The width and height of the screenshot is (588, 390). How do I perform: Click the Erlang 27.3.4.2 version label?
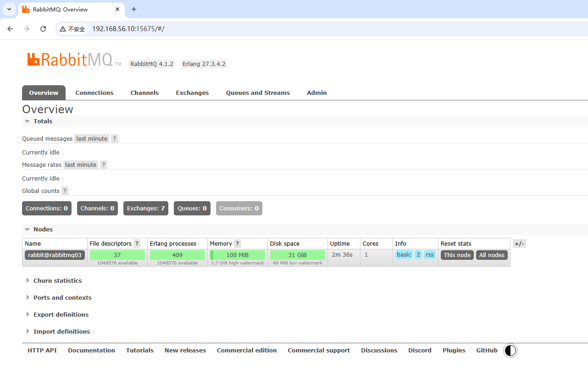[x=204, y=64]
